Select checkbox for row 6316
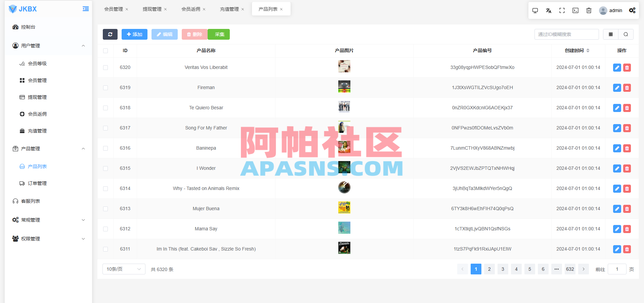This screenshot has width=644, height=303. pyautogui.click(x=105, y=148)
